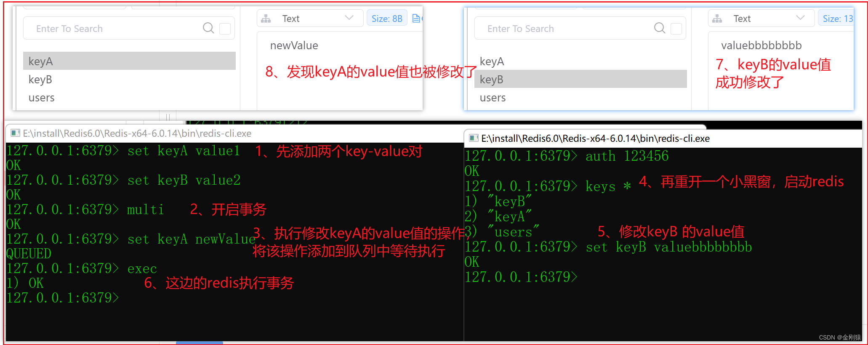This screenshot has width=868, height=345.
Task: Click the newValue text in value editor
Action: coord(294,45)
